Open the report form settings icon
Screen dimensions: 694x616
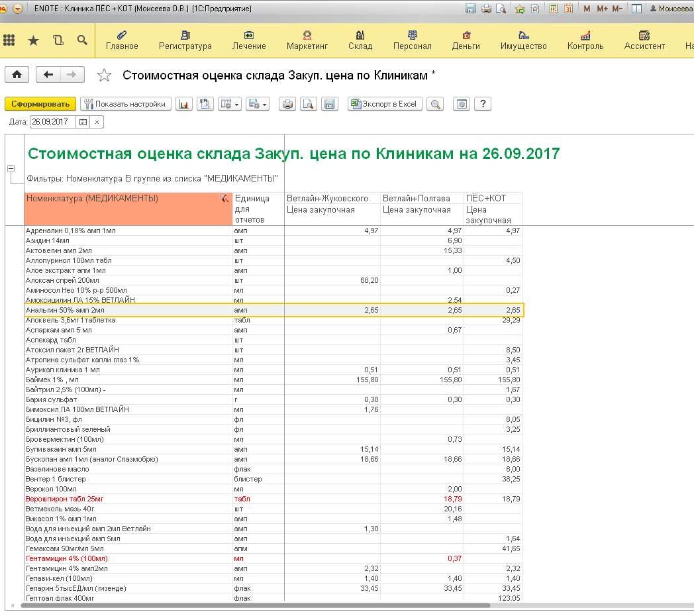(462, 104)
